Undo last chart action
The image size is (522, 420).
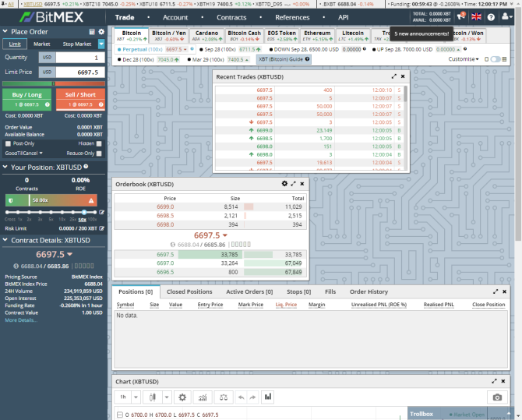click(x=242, y=397)
